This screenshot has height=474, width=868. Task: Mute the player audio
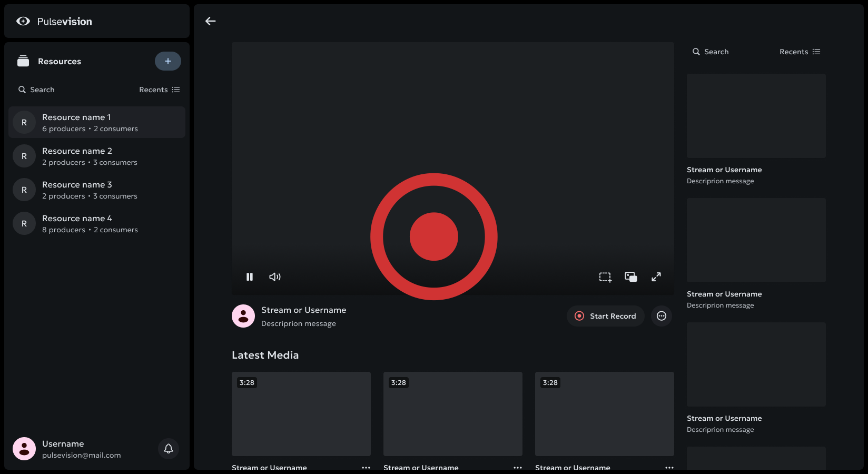coord(275,276)
